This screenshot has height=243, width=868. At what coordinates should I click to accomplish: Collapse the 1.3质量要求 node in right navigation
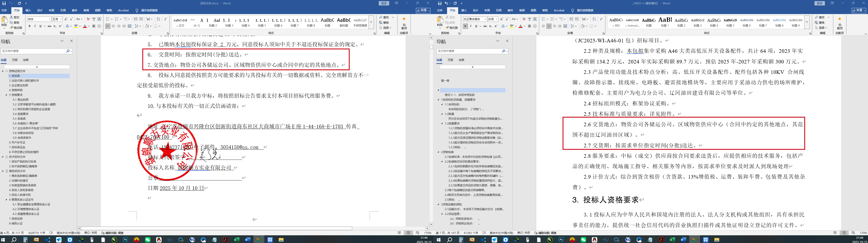(x=442, y=124)
